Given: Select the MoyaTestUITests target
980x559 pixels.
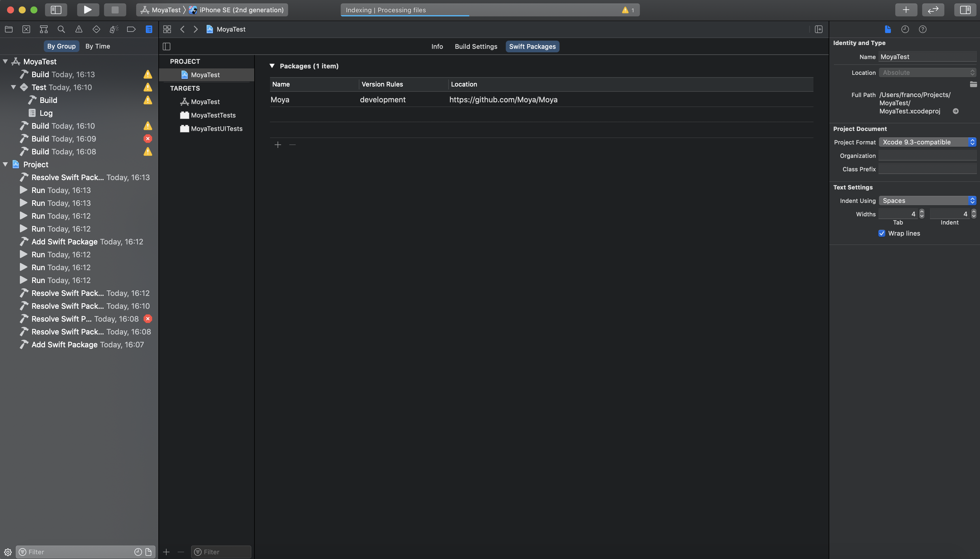Looking at the screenshot, I should tap(217, 129).
